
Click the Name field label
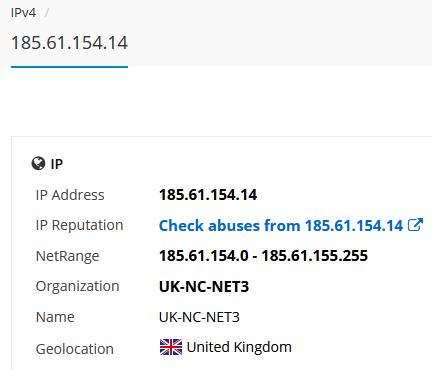point(55,317)
